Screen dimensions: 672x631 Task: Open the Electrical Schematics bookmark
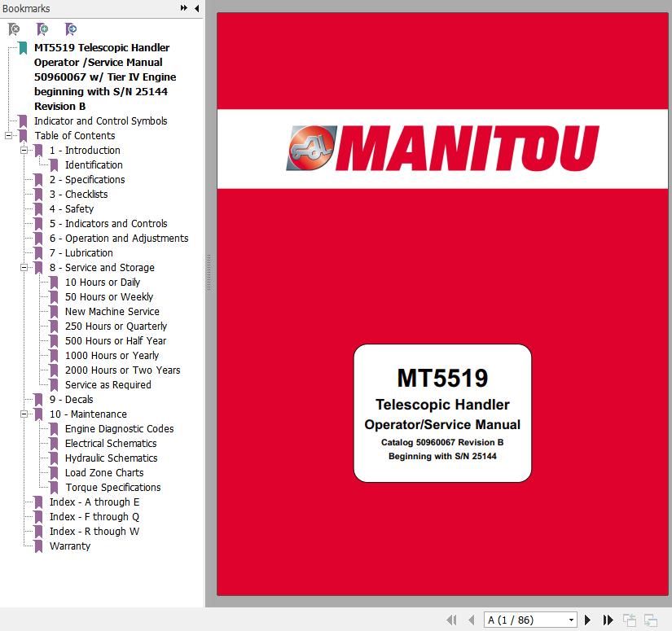(x=111, y=443)
